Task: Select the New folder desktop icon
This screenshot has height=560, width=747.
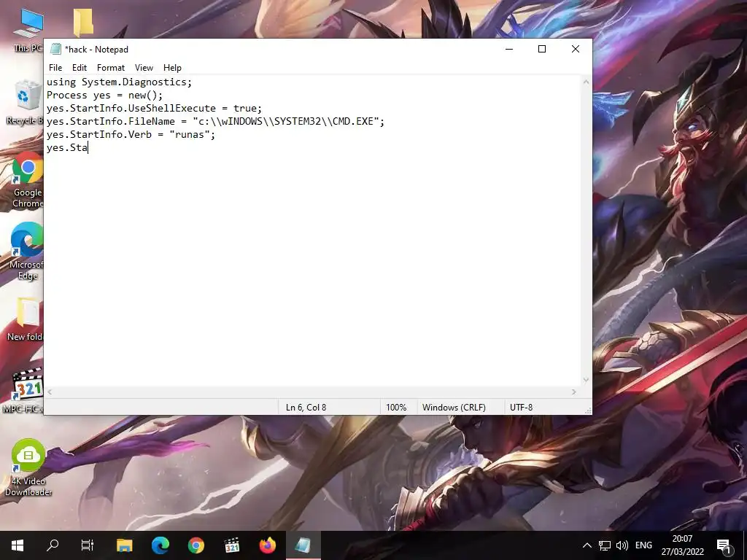Action: click(x=26, y=319)
